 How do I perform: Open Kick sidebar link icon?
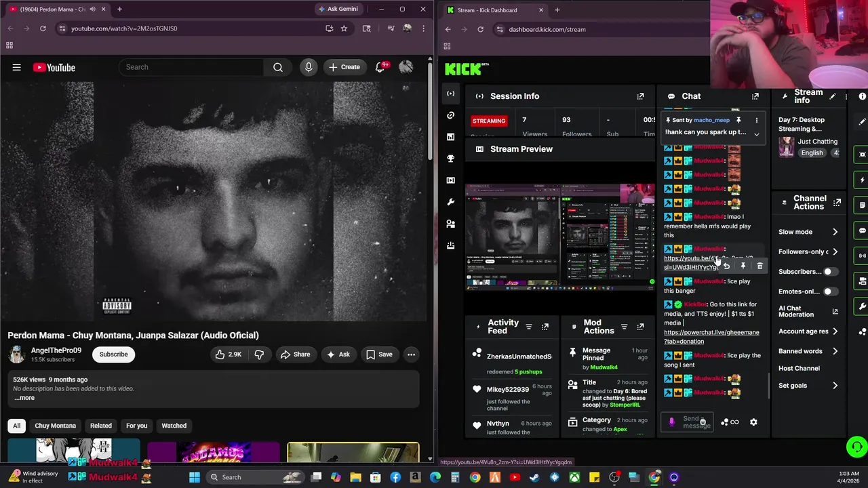pos(450,115)
